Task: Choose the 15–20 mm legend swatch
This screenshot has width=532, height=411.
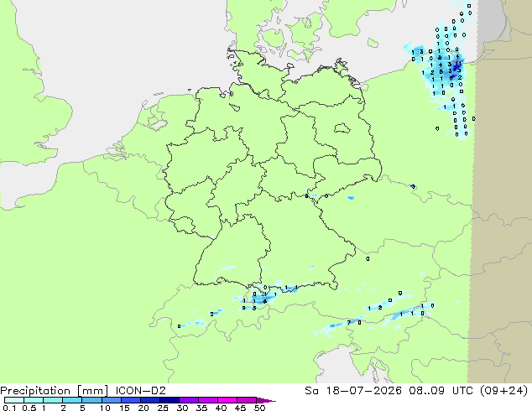Action: [x=130, y=400]
